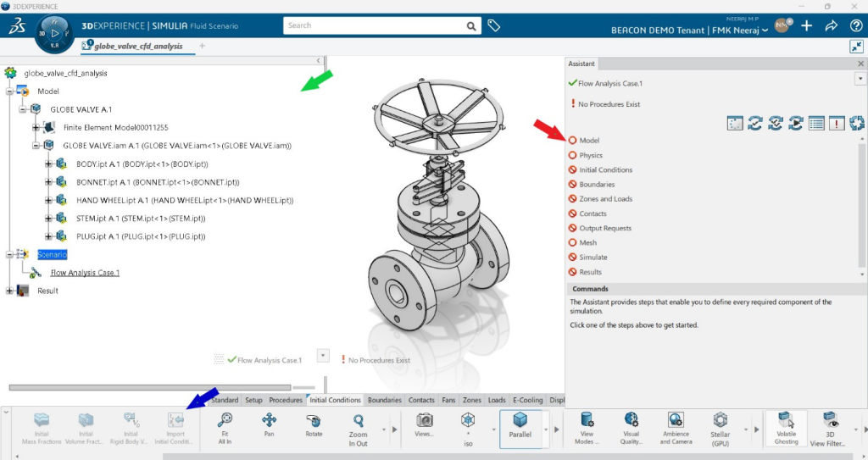Open the Physics step in the Assistant
The height and width of the screenshot is (460, 868).
591,156
